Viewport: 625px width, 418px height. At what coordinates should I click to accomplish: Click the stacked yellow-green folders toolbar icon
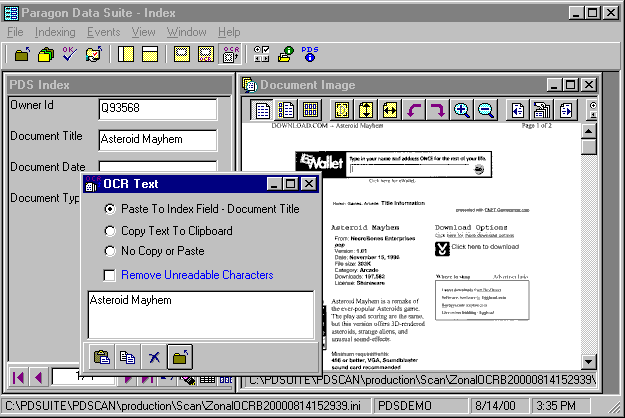pyautogui.click(x=46, y=54)
